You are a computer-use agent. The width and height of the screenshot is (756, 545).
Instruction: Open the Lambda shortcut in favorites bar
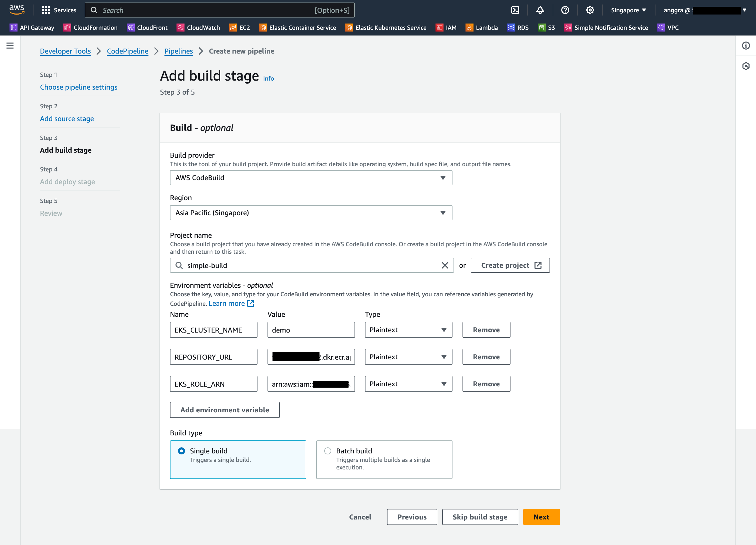pyautogui.click(x=482, y=28)
